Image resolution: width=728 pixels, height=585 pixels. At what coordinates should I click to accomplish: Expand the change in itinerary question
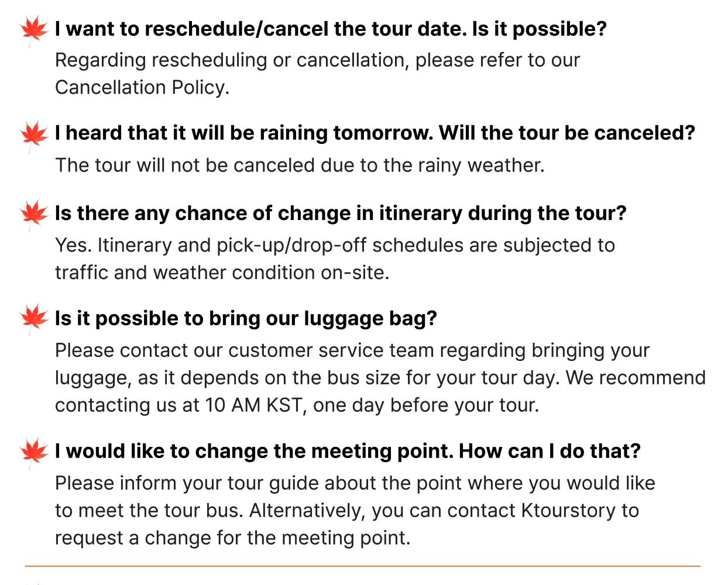[341, 213]
